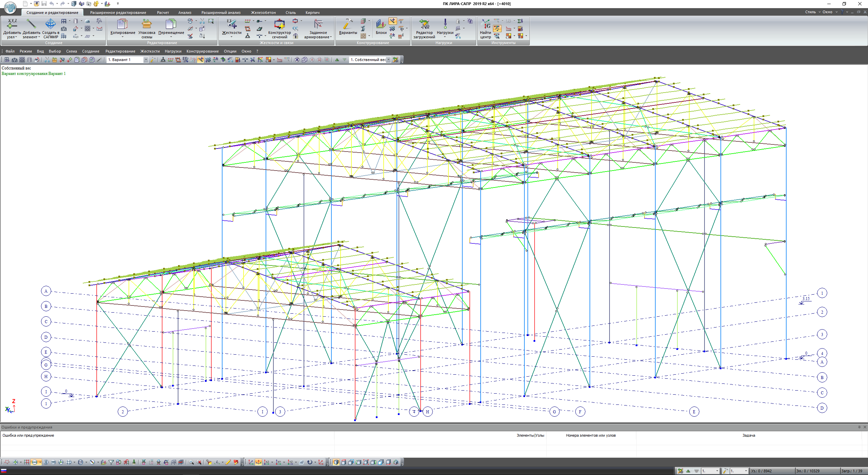Image resolution: width=868 pixels, height=475 pixels.
Task: Expand the Заданное армирование dropdown
Action: (331, 37)
